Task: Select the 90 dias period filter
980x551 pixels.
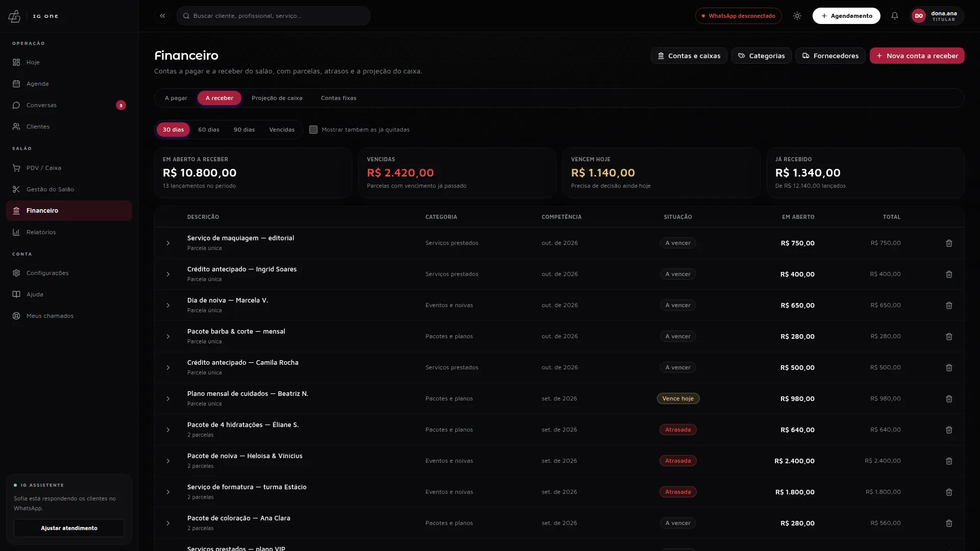Action: (x=244, y=130)
